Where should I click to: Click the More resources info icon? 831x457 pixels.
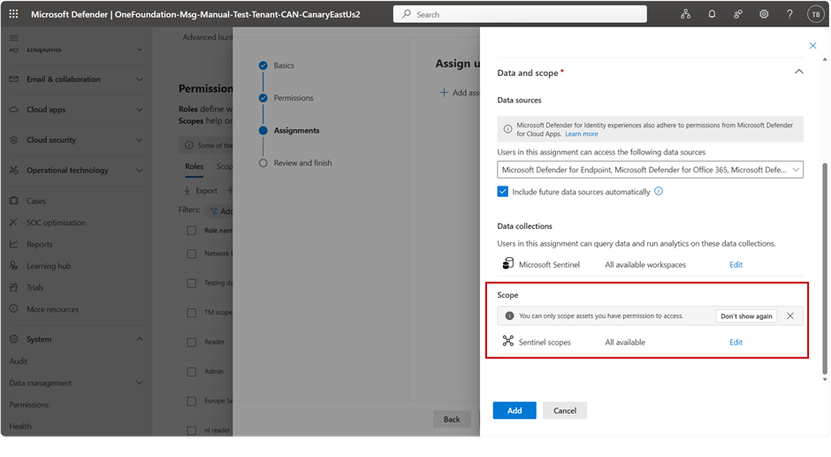(x=14, y=309)
